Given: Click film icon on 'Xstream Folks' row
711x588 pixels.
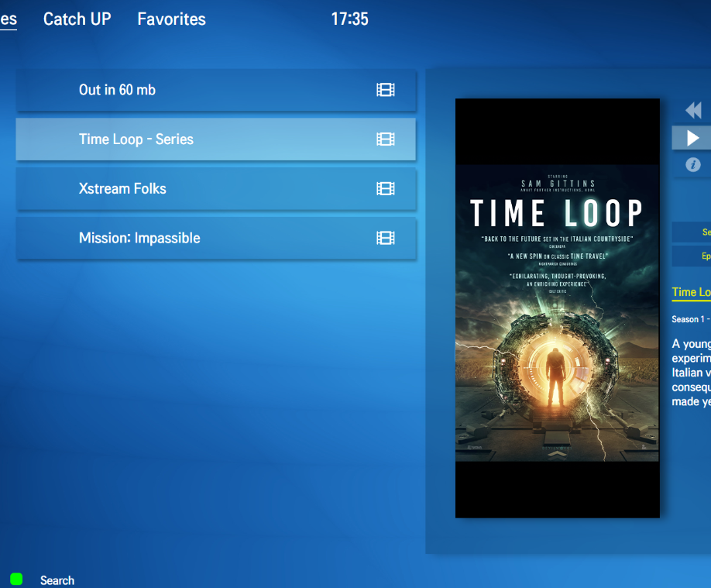Looking at the screenshot, I should point(386,189).
